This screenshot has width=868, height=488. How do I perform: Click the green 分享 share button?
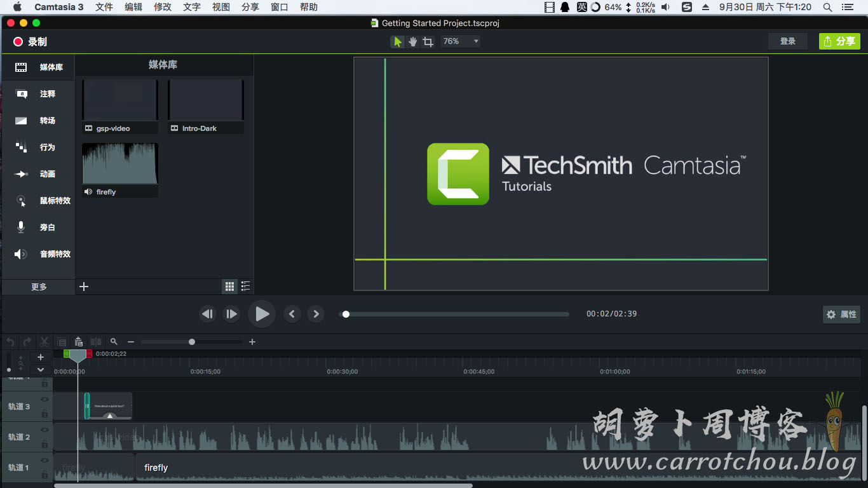pos(839,41)
